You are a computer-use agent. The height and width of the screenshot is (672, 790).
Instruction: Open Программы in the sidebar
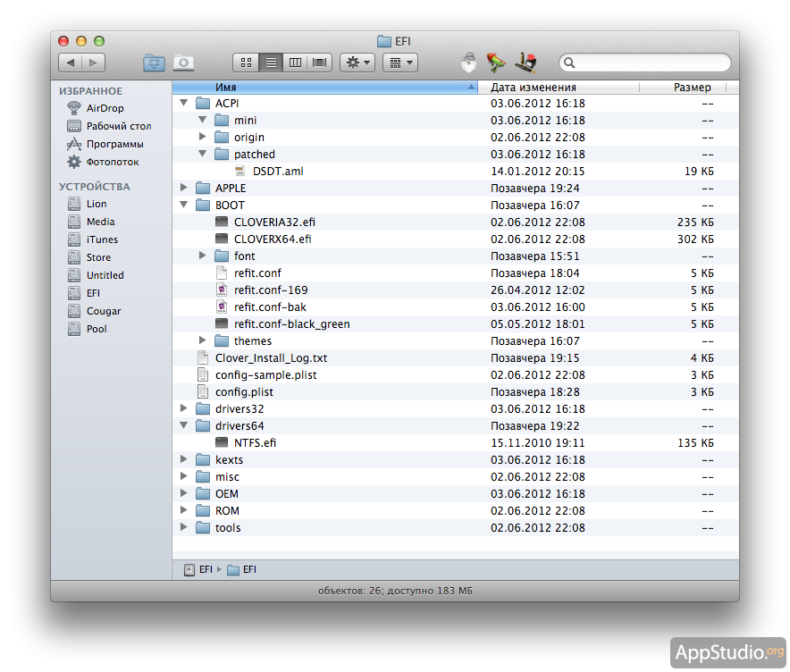[x=105, y=144]
